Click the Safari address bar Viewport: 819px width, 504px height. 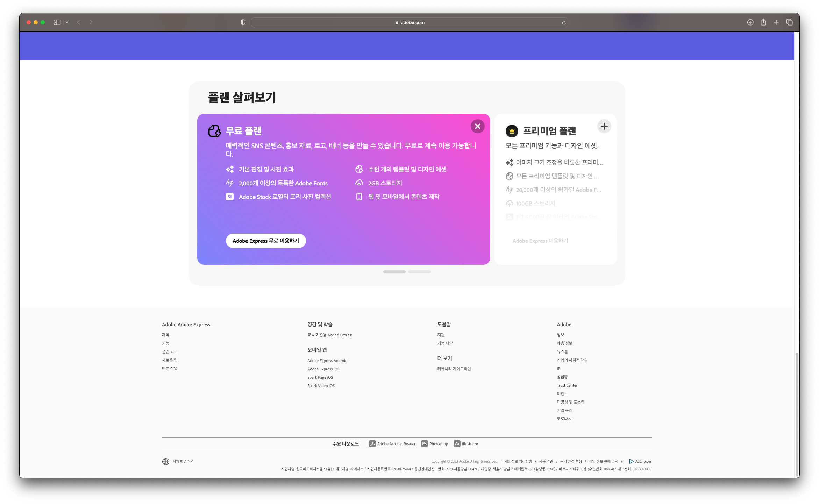point(409,22)
